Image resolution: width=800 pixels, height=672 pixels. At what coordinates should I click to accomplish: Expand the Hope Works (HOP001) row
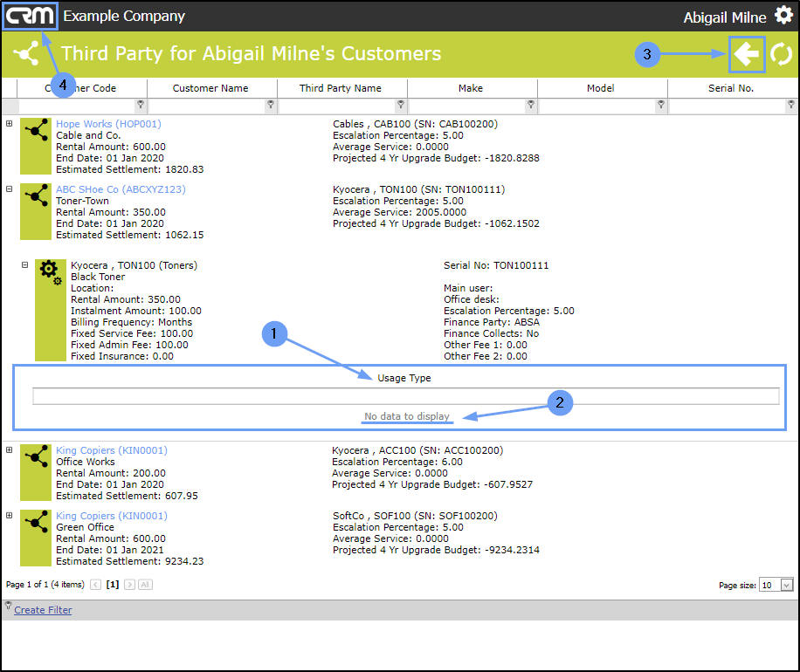(10, 123)
